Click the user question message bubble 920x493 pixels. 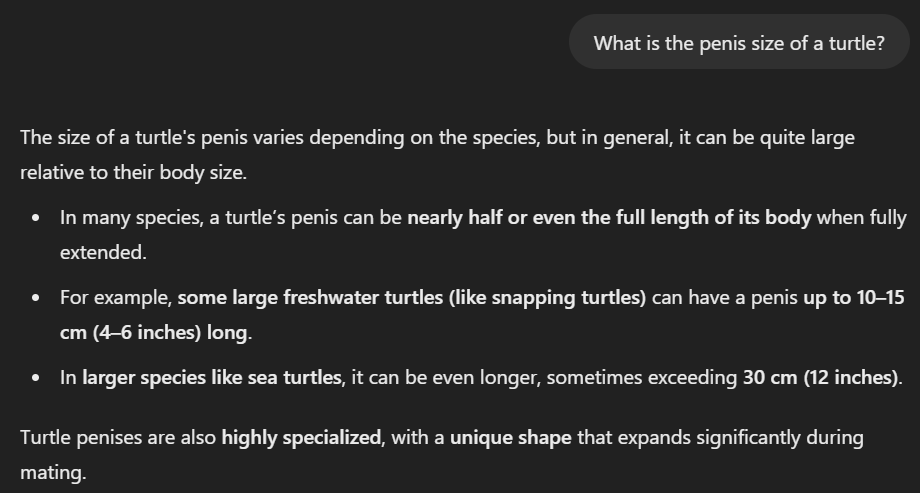[x=739, y=42]
